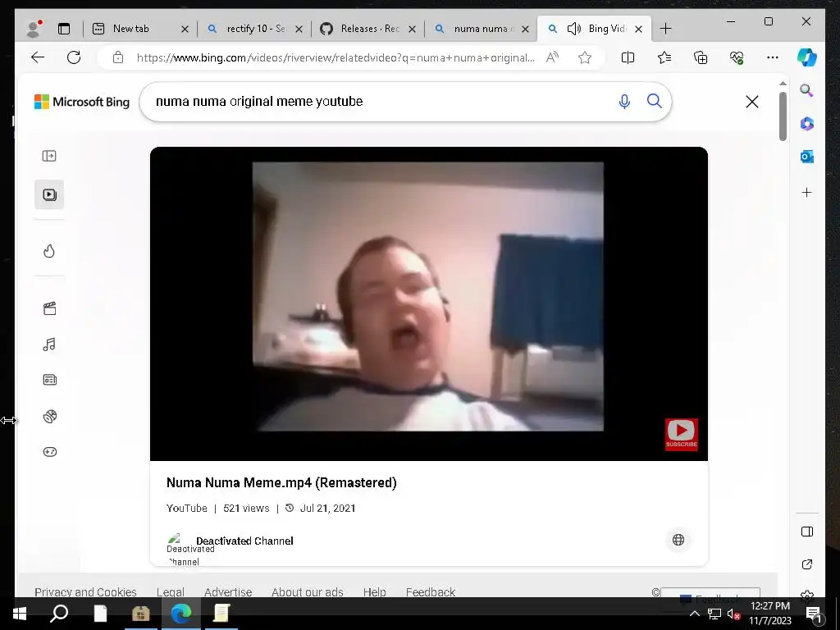Select the Bing Video tab
The height and width of the screenshot is (630, 840).
(595, 29)
